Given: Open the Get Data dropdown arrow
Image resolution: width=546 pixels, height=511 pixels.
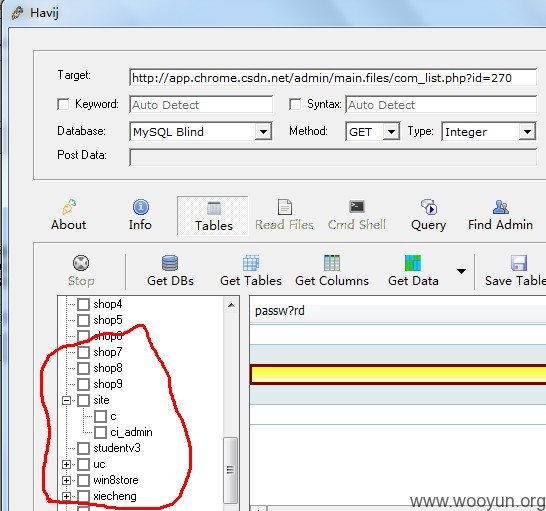Looking at the screenshot, I should pos(461,271).
